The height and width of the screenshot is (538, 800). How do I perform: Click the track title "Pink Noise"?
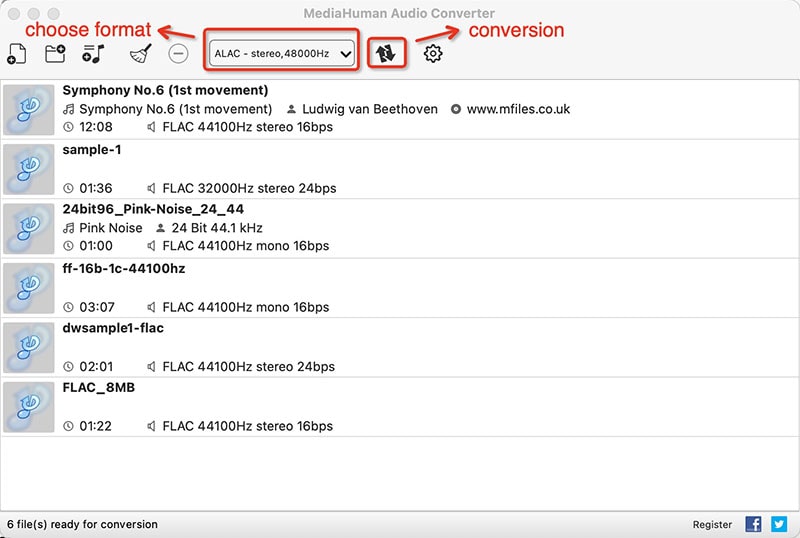click(x=111, y=228)
